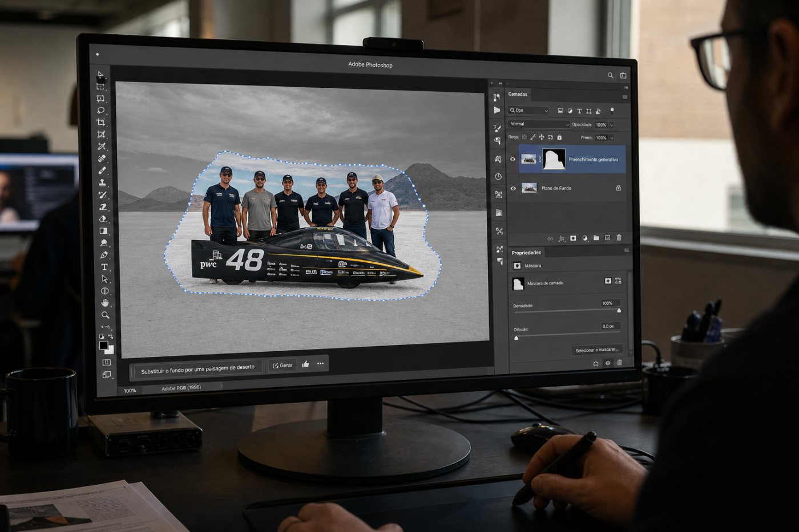Open the layer filter type dropdown

coord(528,111)
